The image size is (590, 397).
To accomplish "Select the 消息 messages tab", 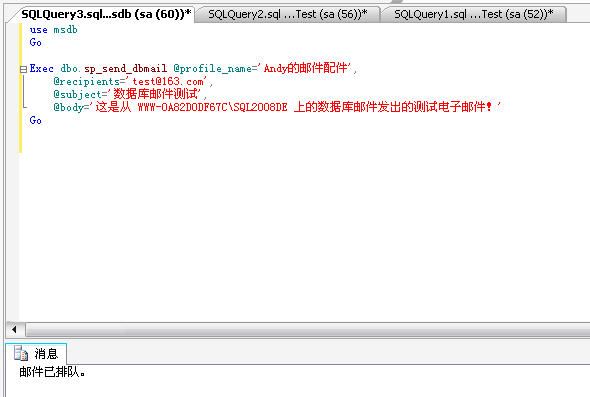I will (36, 353).
